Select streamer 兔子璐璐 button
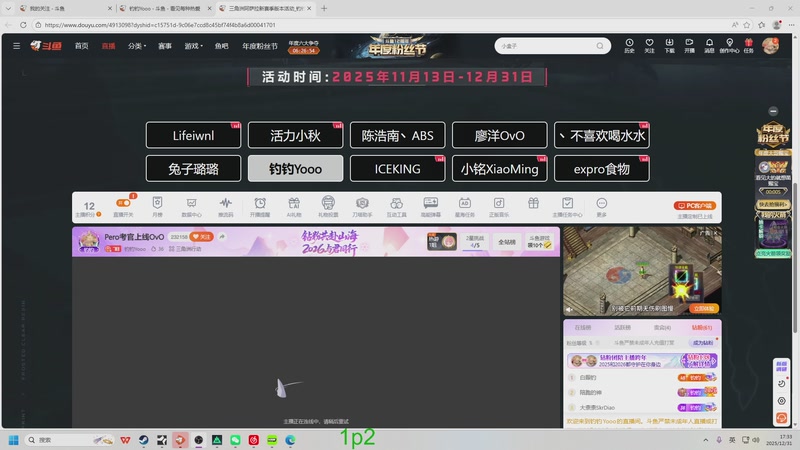The width and height of the screenshot is (800, 450). 193,168
